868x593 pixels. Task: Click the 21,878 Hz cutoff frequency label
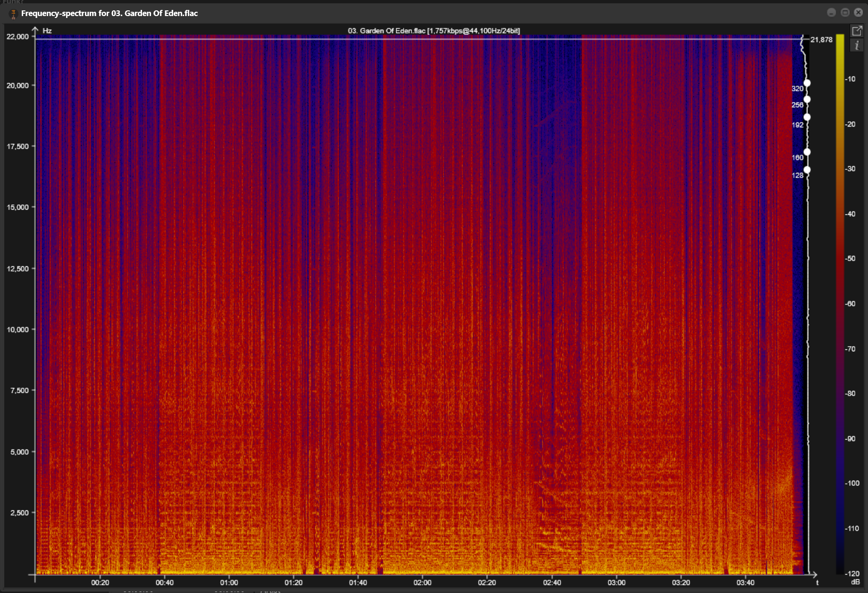[821, 40]
